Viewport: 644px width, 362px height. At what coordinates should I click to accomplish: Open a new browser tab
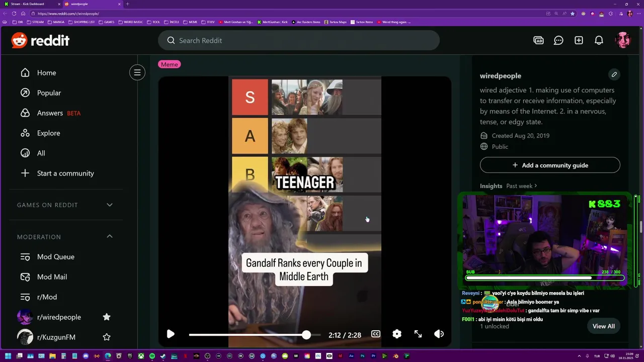[x=127, y=4]
